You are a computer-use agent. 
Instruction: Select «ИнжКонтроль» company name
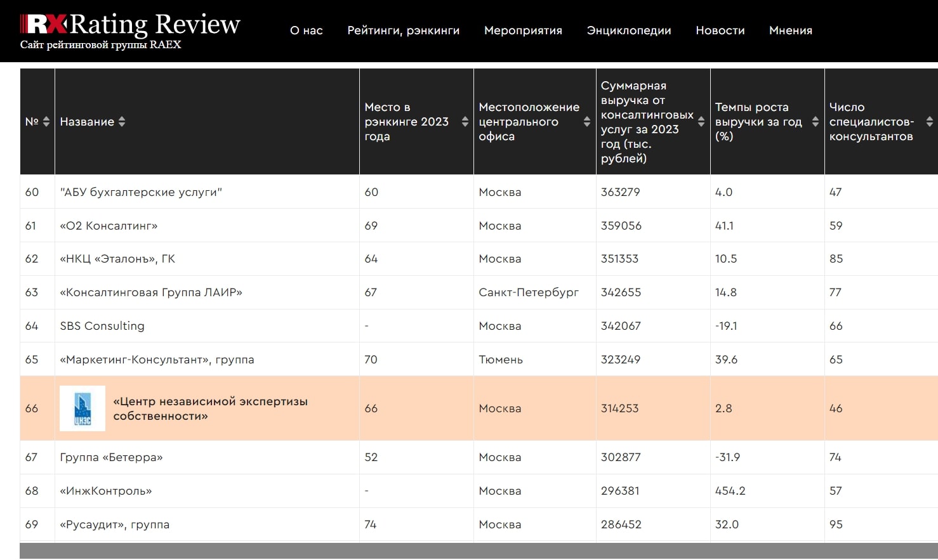click(106, 491)
